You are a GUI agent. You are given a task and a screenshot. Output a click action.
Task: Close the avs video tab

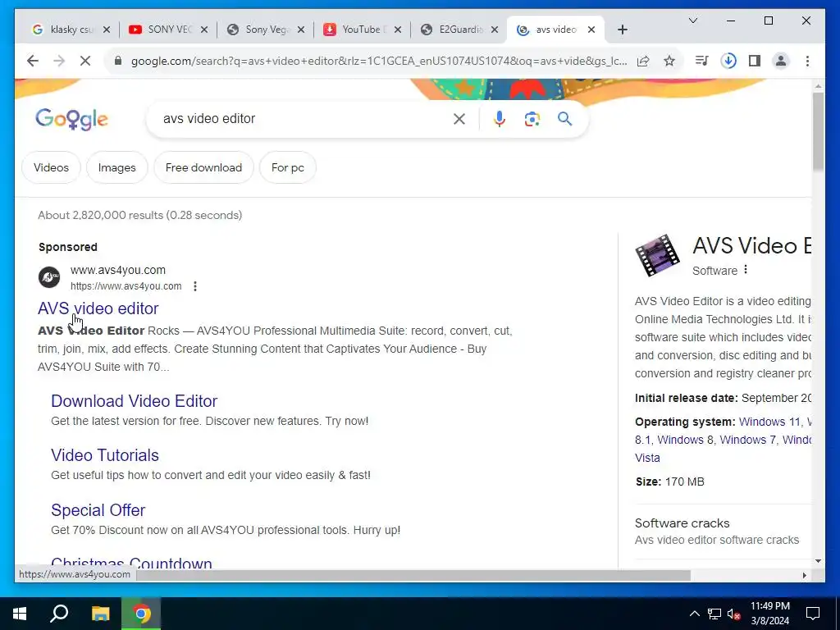[x=591, y=30]
